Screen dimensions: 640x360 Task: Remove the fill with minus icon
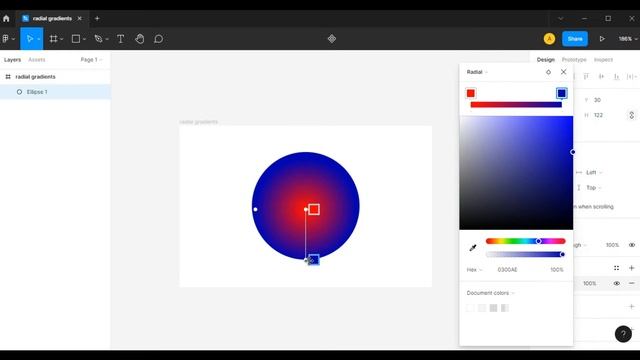631,283
